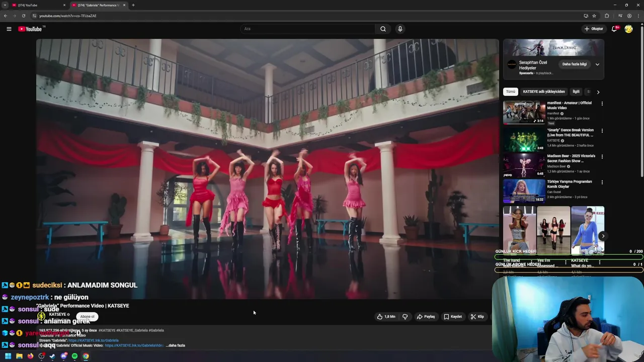Launch Firefox from taskbar
This screenshot has height=362, width=644.
(30, 356)
